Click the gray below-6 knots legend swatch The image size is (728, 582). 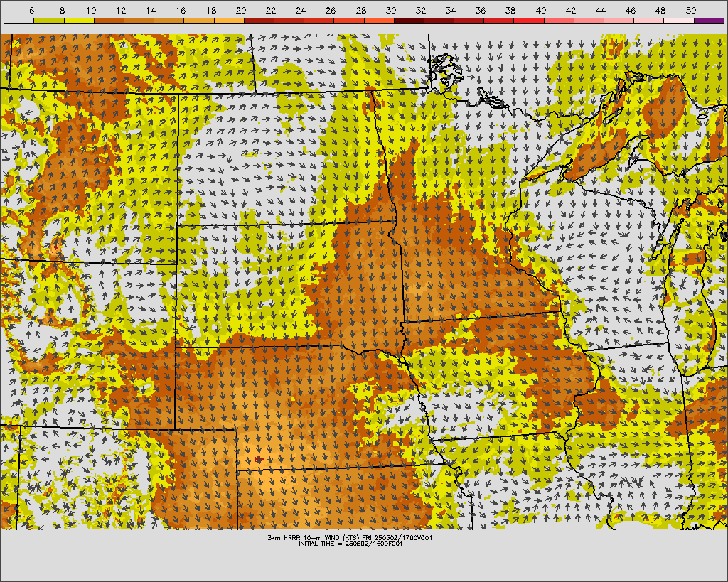[18, 21]
